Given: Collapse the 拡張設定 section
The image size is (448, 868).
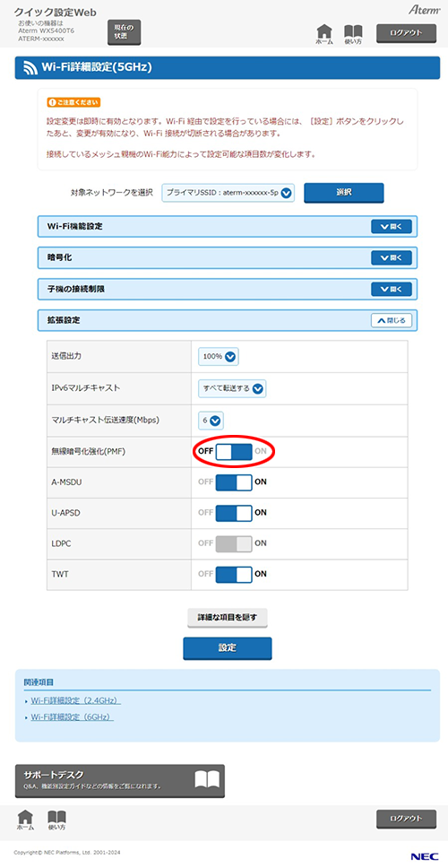Looking at the screenshot, I should (392, 320).
